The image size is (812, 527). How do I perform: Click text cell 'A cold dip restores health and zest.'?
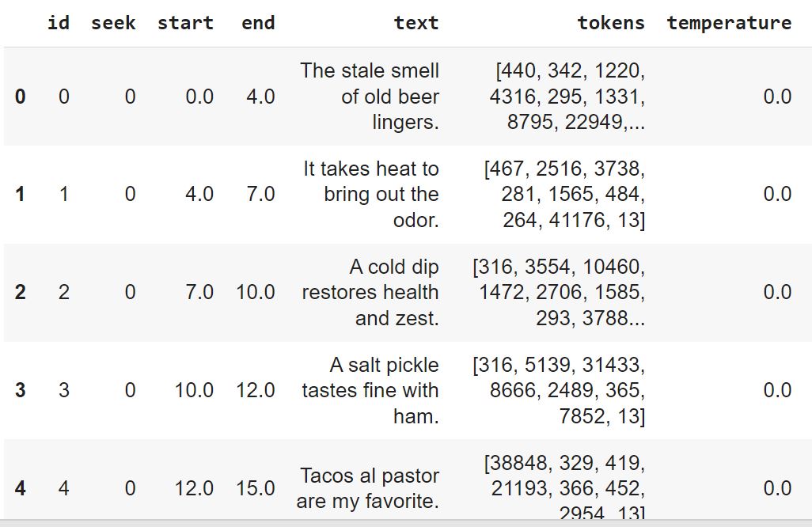tap(370, 292)
